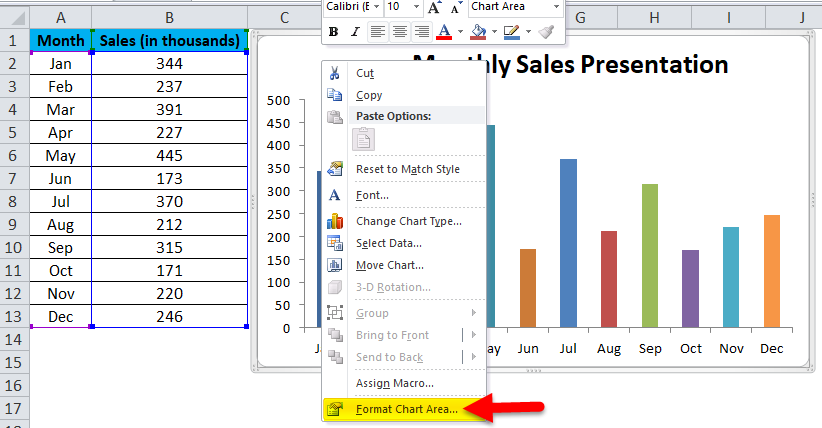Click the Format Chart Area icon
The image size is (822, 428).
pyautogui.click(x=334, y=409)
